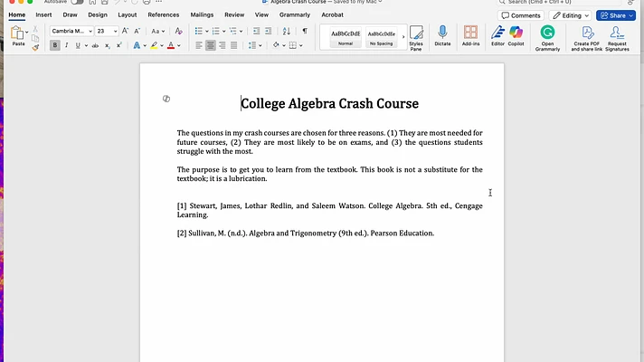644x362 pixels.
Task: Open Grammarly from the ribbon
Action: [x=547, y=38]
